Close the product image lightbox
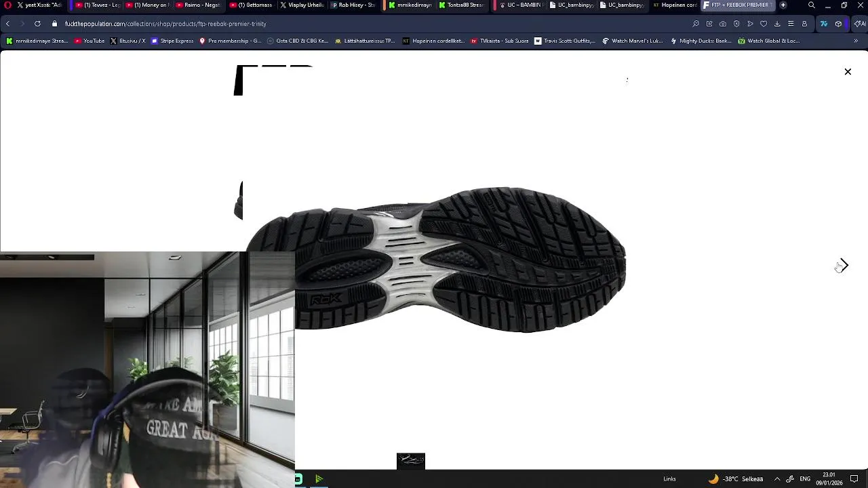This screenshot has width=868, height=488. [x=848, y=72]
